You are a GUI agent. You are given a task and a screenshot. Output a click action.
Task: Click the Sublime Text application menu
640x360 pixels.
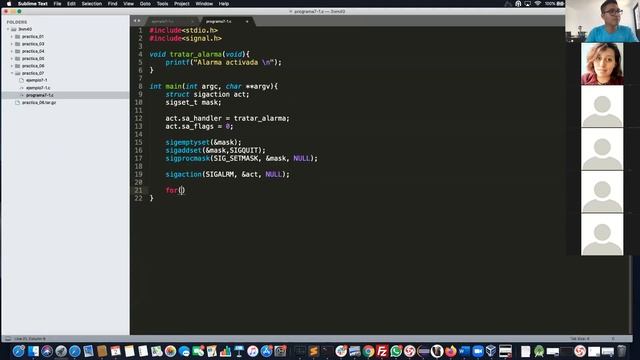click(x=33, y=4)
